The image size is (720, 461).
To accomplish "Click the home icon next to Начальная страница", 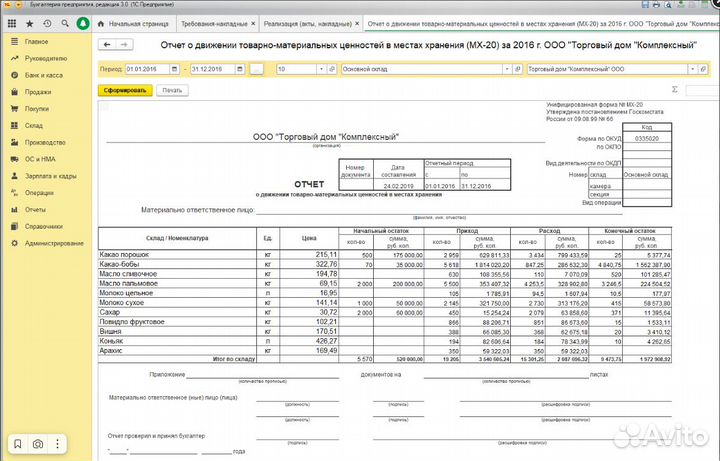I will click(x=102, y=23).
